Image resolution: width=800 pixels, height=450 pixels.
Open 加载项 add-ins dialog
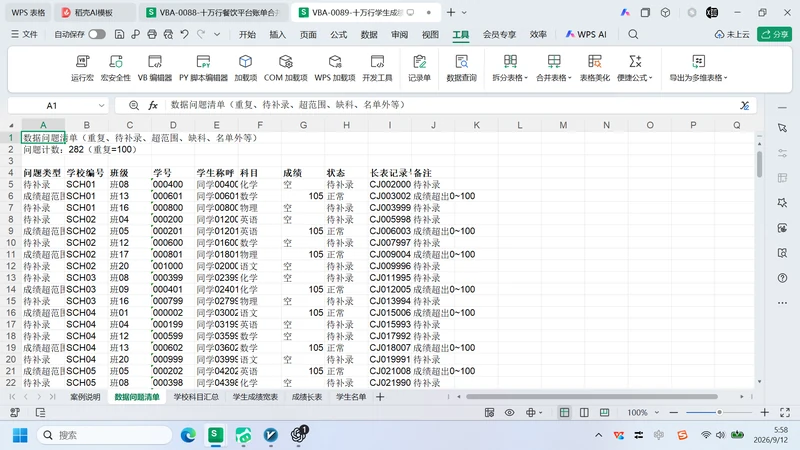(245, 68)
